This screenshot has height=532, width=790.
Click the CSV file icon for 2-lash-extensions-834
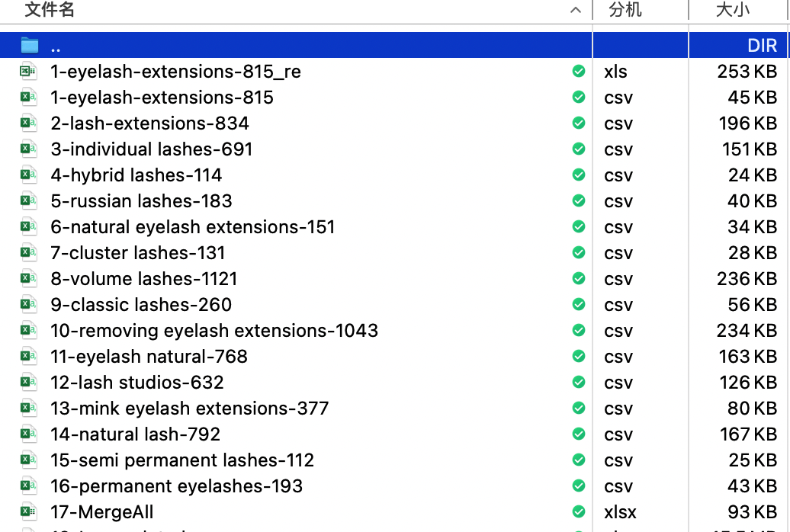coord(28,123)
